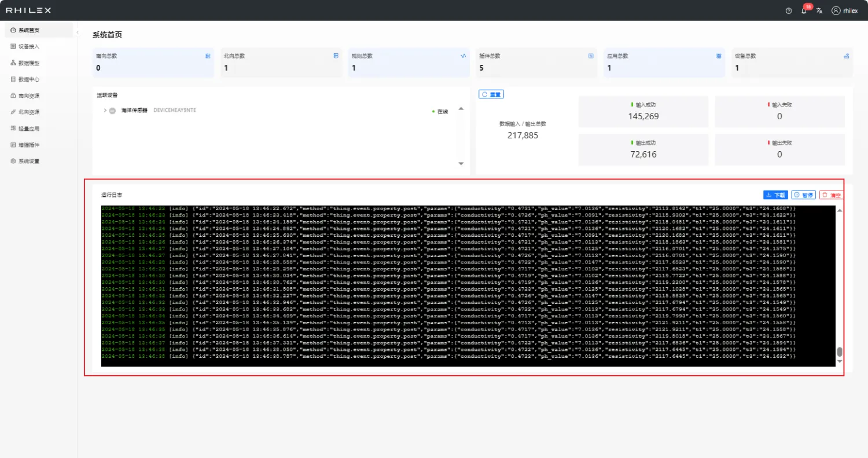Open the notification bell with red badge

pyautogui.click(x=805, y=9)
